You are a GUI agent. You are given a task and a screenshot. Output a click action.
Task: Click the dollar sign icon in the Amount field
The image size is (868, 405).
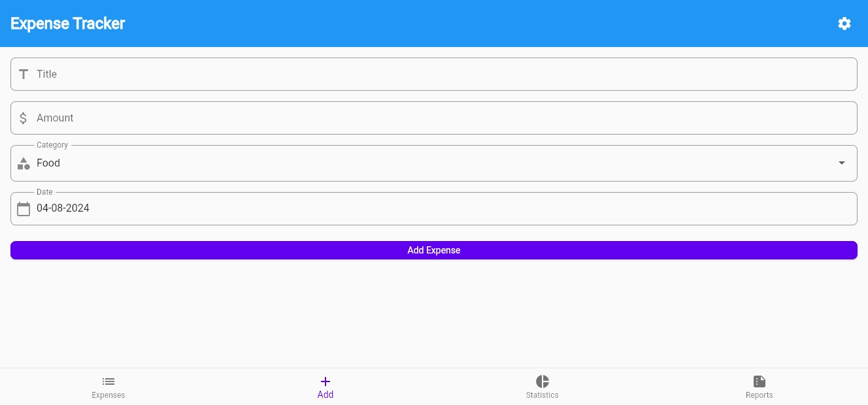pos(24,118)
